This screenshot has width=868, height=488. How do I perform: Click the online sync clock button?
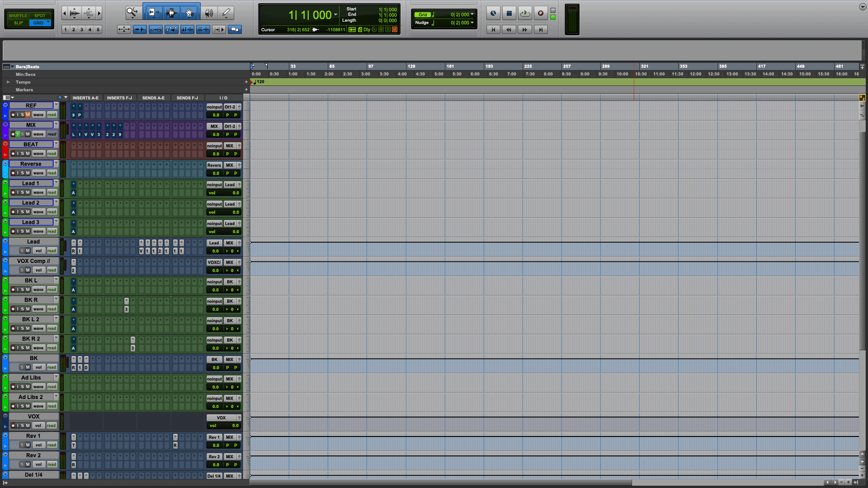pyautogui.click(x=493, y=13)
